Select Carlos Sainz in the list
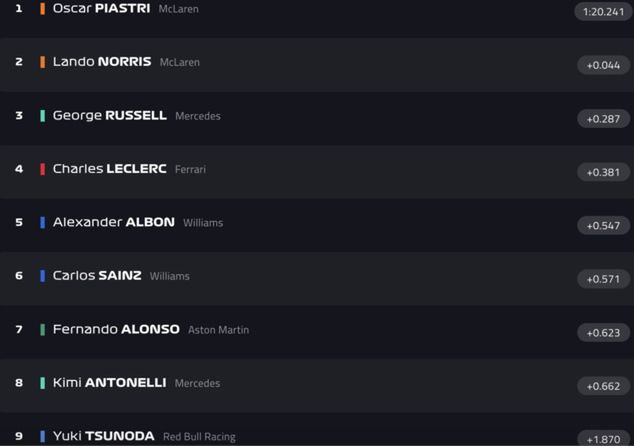This screenshot has width=634, height=446. [97, 276]
